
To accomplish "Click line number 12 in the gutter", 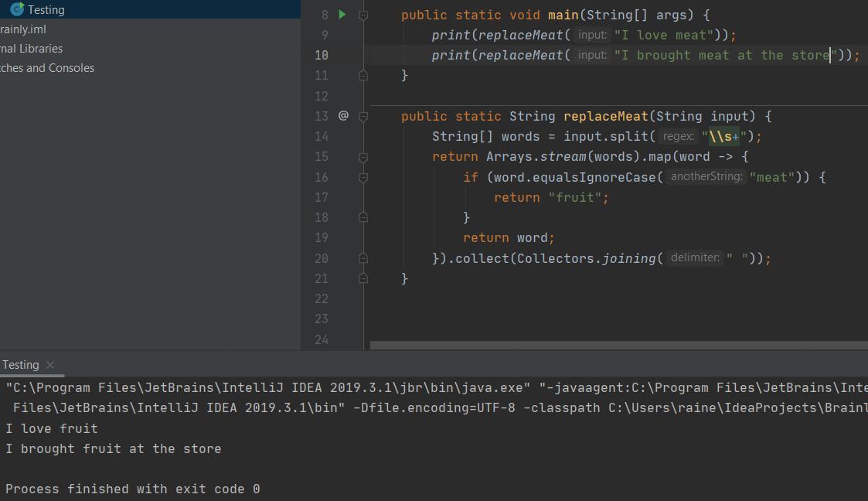I will tap(321, 96).
